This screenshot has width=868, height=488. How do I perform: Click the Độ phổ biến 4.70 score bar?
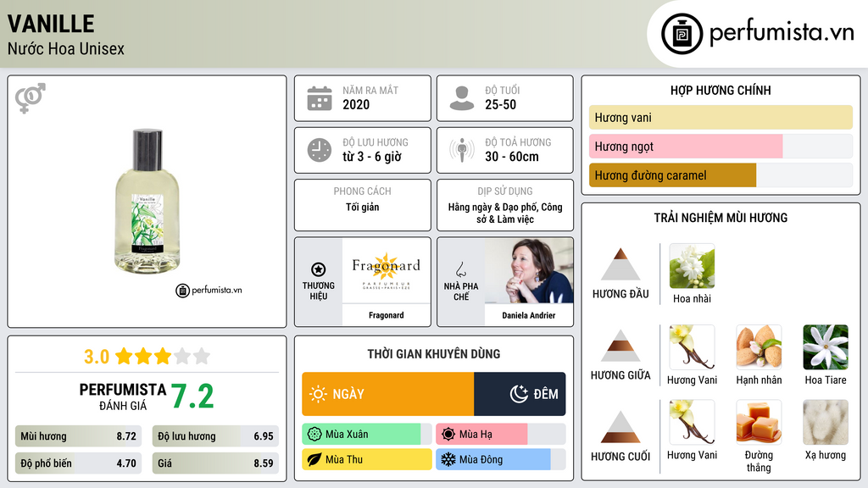(x=79, y=463)
